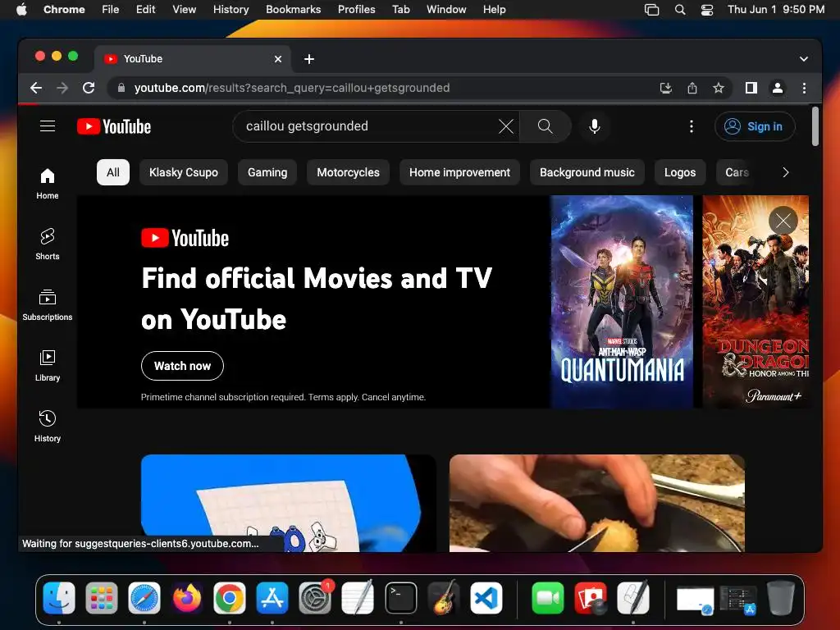Open the YouTube hamburger guide menu

48,126
